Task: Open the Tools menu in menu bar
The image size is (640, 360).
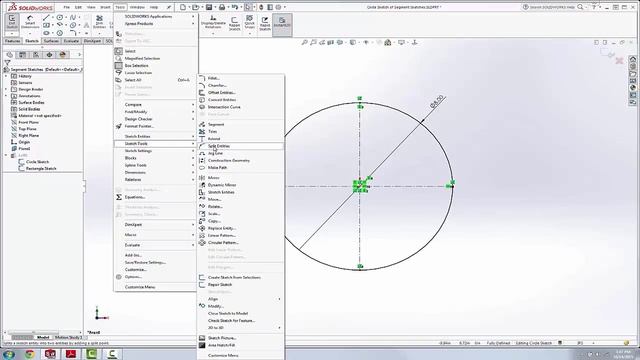Action: [120, 7]
